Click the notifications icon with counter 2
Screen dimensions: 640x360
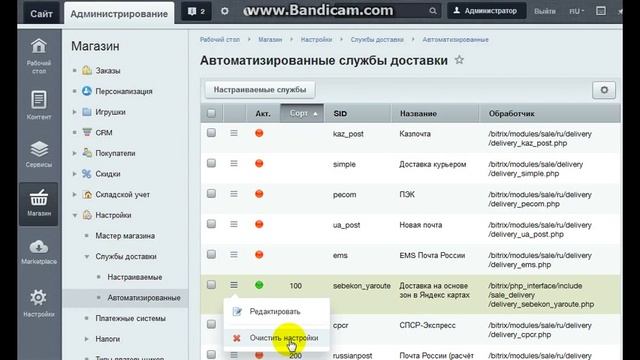click(196, 11)
